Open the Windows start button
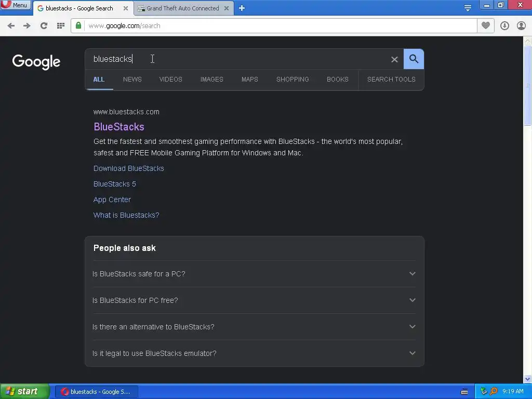Screen dimensions: 532x399 point(24,392)
